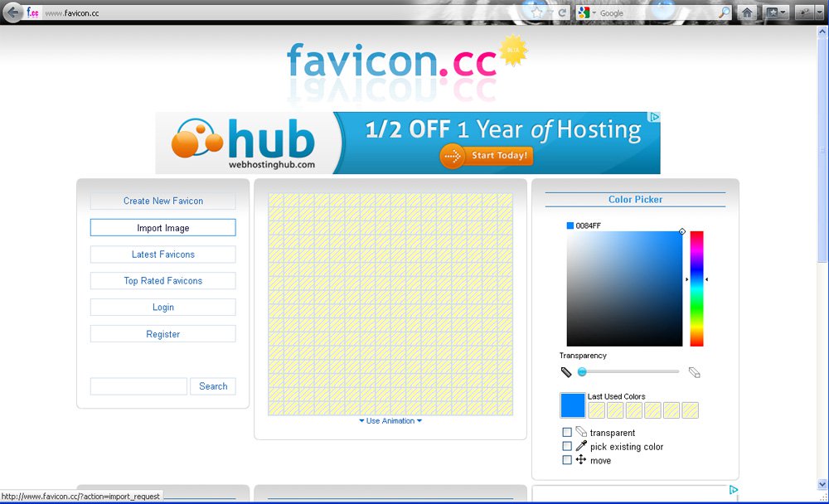Open the bookmarks dropdown arrow in the browser toolbar
Screen dimensions: 829x504
(783, 12)
